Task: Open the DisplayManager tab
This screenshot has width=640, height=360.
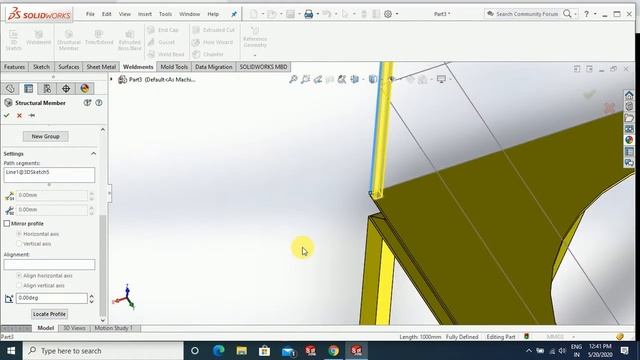Action: point(85,89)
